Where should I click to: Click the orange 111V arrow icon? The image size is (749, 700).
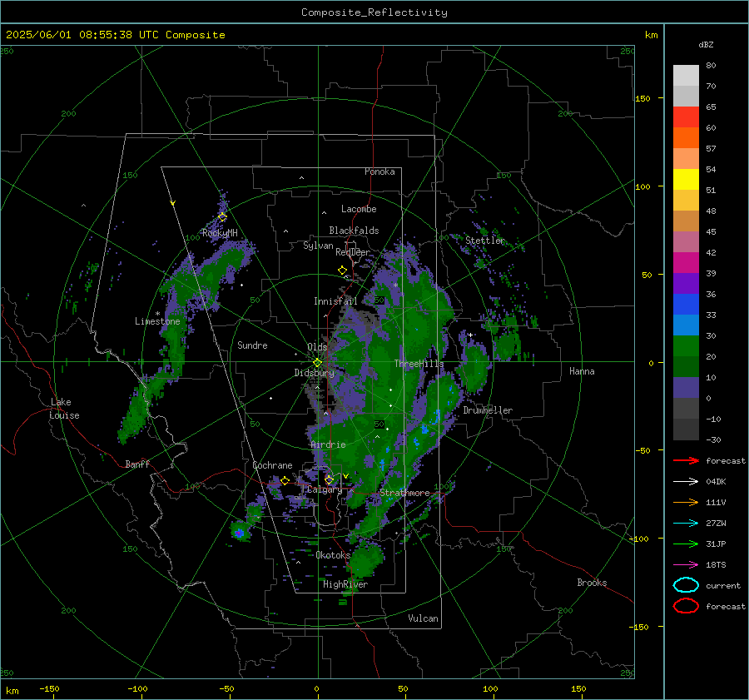coord(686,502)
